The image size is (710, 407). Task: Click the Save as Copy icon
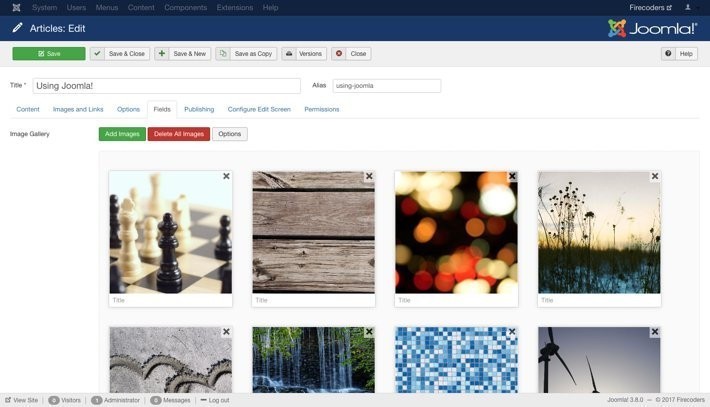tap(223, 53)
